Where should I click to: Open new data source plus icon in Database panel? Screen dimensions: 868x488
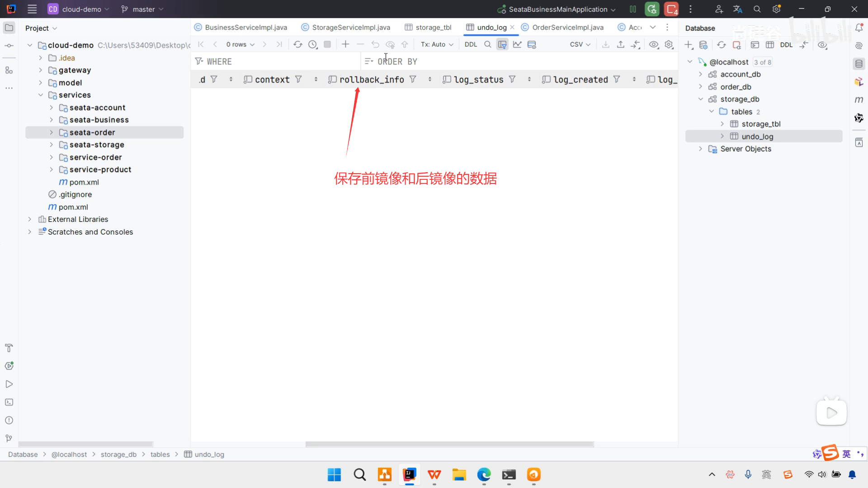689,45
